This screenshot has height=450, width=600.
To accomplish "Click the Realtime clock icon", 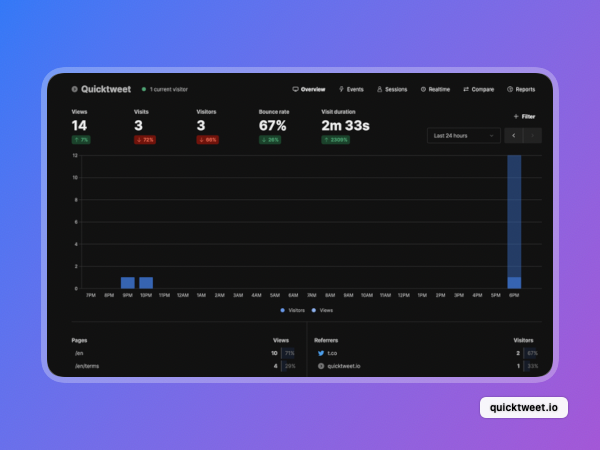I will point(423,89).
